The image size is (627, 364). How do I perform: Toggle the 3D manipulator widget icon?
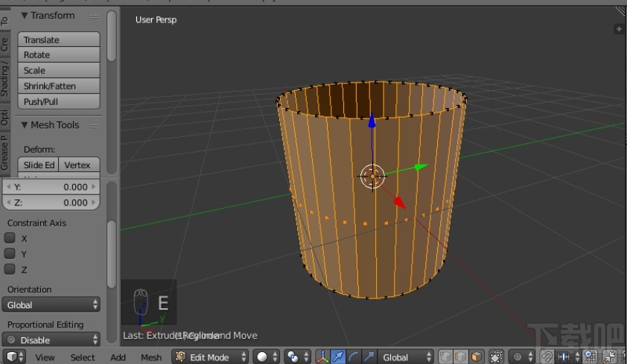322,357
